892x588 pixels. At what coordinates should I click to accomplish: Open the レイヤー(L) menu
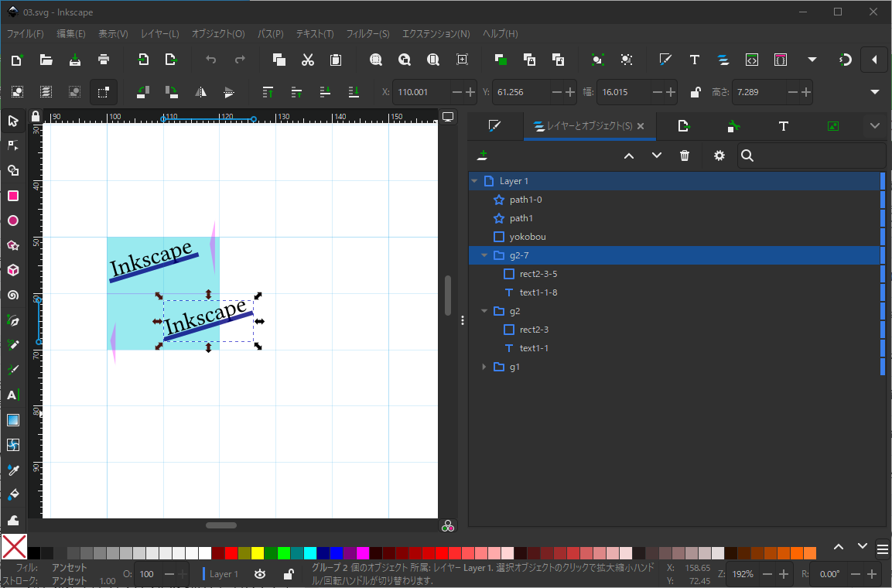coord(160,34)
